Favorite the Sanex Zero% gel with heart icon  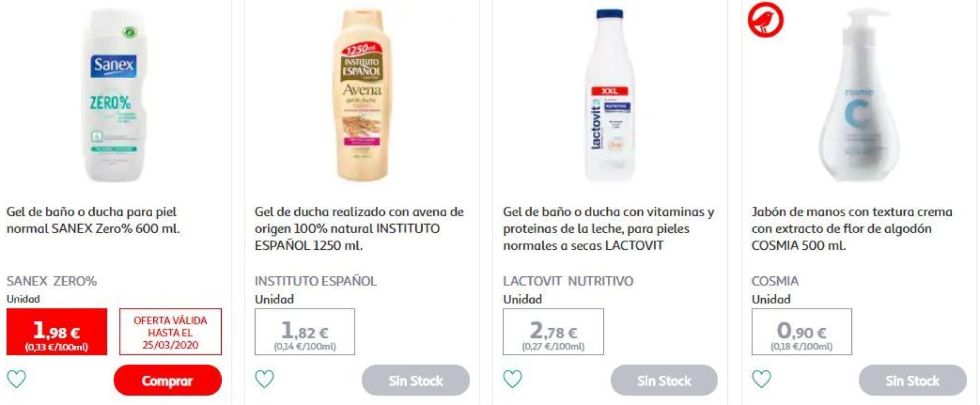coord(16,379)
